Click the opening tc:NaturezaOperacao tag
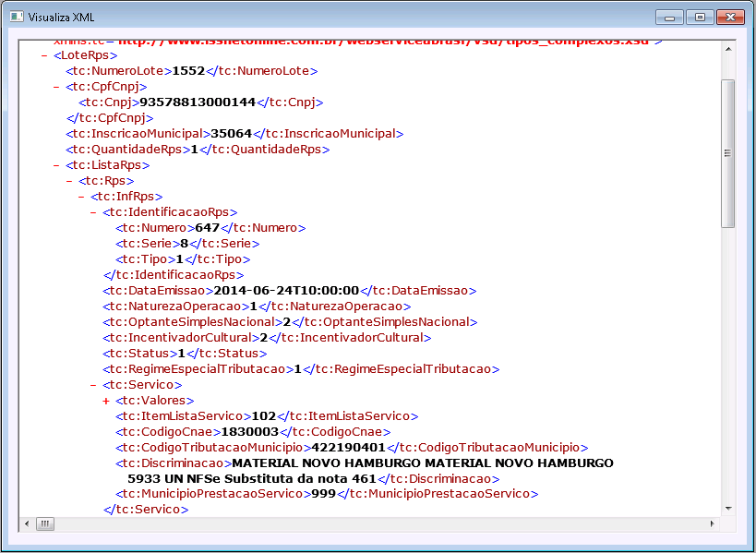Viewport: 756px width, 553px height. point(176,307)
